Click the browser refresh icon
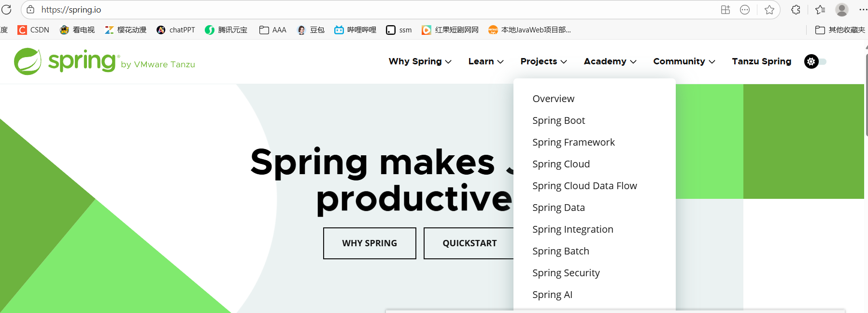Image resolution: width=868 pixels, height=313 pixels. click(6, 10)
